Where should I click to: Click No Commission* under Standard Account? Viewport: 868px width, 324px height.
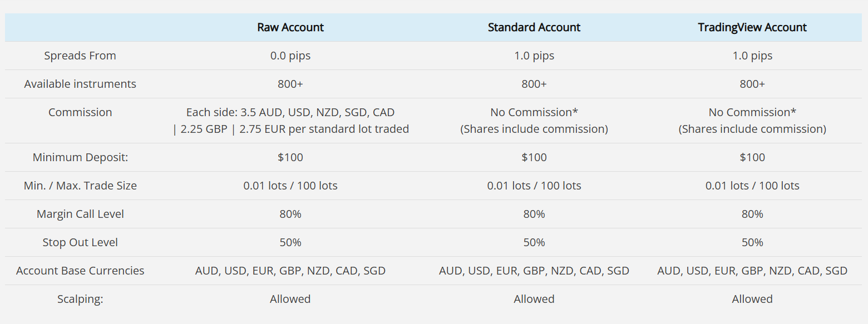click(x=534, y=112)
